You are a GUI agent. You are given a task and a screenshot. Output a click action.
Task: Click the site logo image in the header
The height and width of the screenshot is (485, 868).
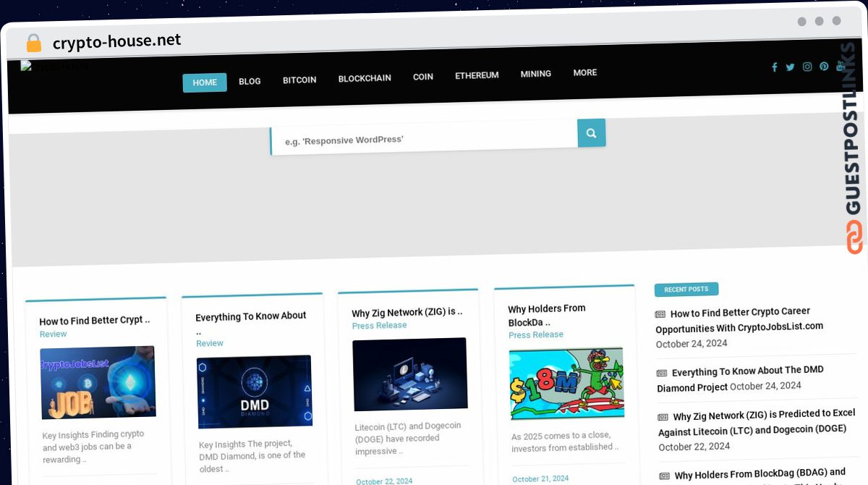[54, 67]
